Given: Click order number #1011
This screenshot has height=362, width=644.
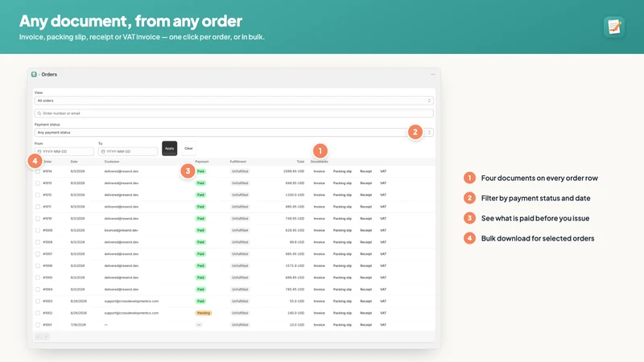Looking at the screenshot, I should [47, 207].
